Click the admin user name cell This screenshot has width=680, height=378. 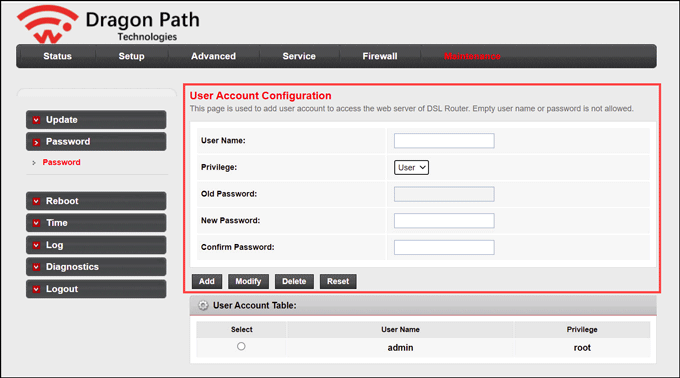[x=400, y=348]
